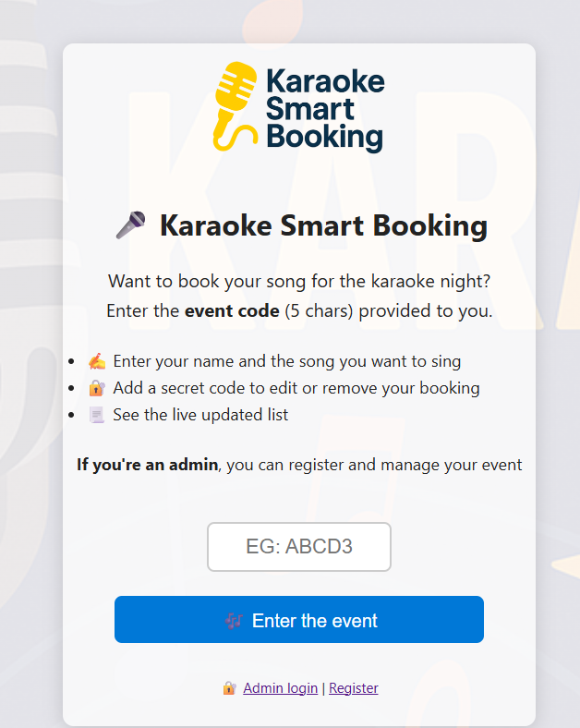Image resolution: width=580 pixels, height=728 pixels.
Task: Click 'If you're an admin' bold text
Action: pyautogui.click(x=148, y=465)
